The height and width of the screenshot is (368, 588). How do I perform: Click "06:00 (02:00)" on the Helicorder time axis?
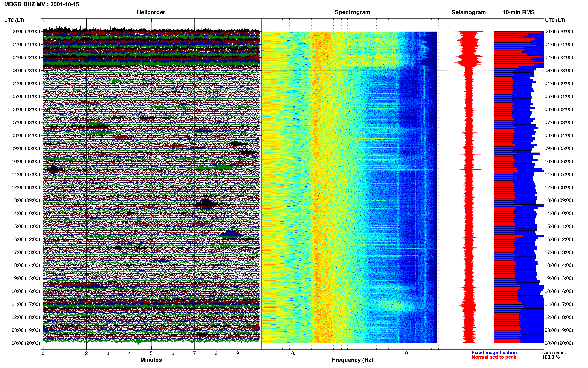[x=26, y=109]
